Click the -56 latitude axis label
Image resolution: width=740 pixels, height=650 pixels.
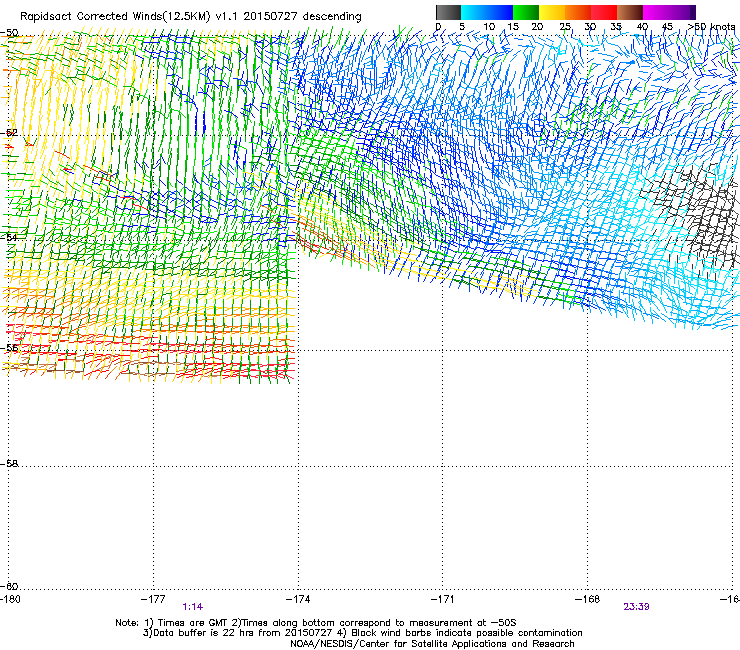tap(9, 347)
